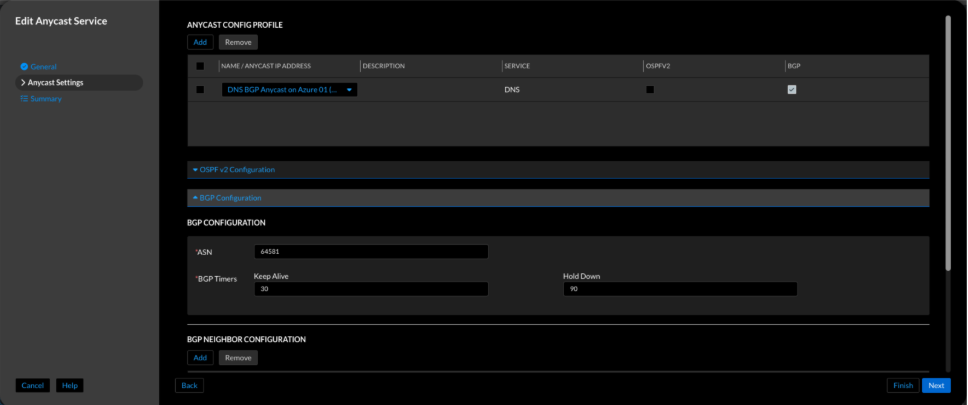Check the DNS BGP Anycast row checkbox
The width and height of the screenshot is (968, 405).
(x=200, y=89)
